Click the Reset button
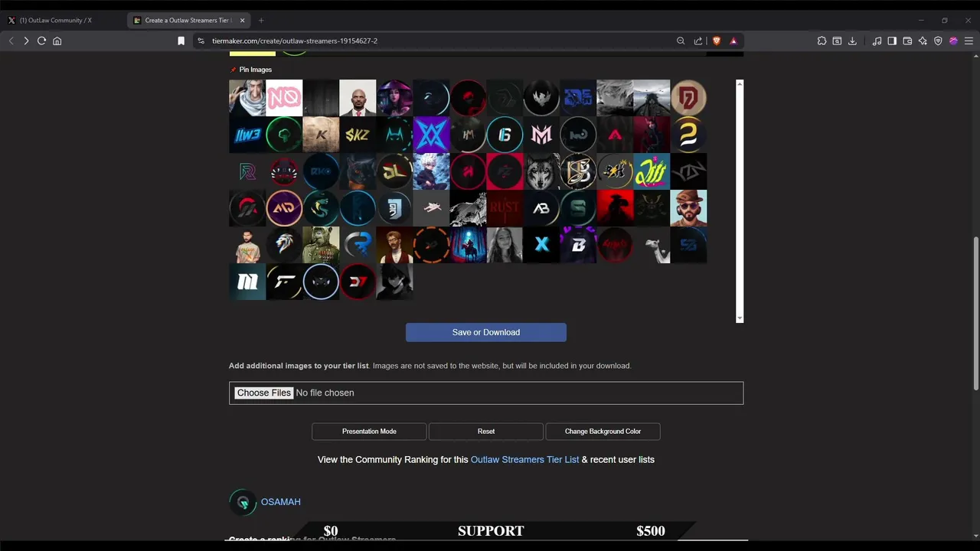 pyautogui.click(x=486, y=432)
